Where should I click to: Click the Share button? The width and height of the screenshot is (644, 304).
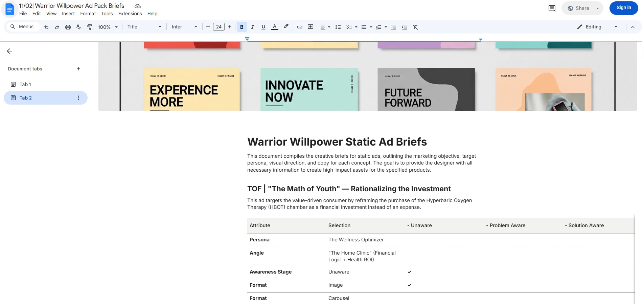click(578, 8)
